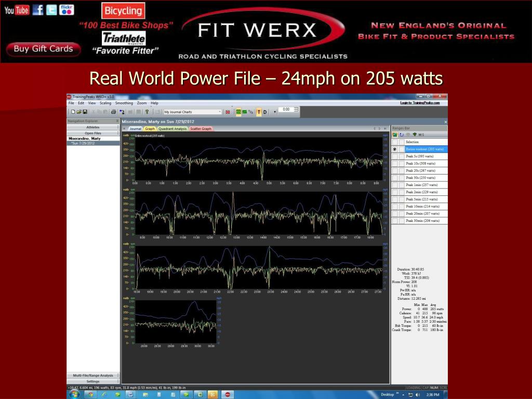The image size is (532, 399).
Task: Toggle first checkbox of Selection range
Action: point(395,142)
